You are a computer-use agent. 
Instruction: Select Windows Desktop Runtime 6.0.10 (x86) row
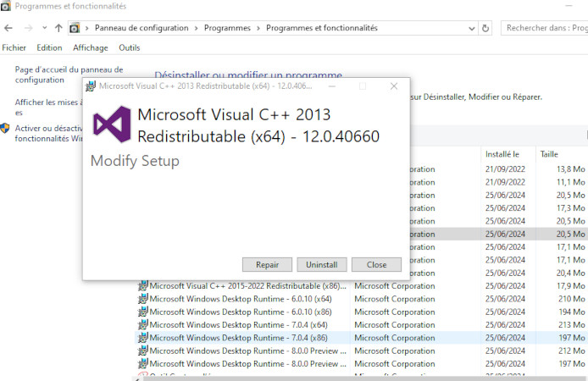click(x=361, y=312)
